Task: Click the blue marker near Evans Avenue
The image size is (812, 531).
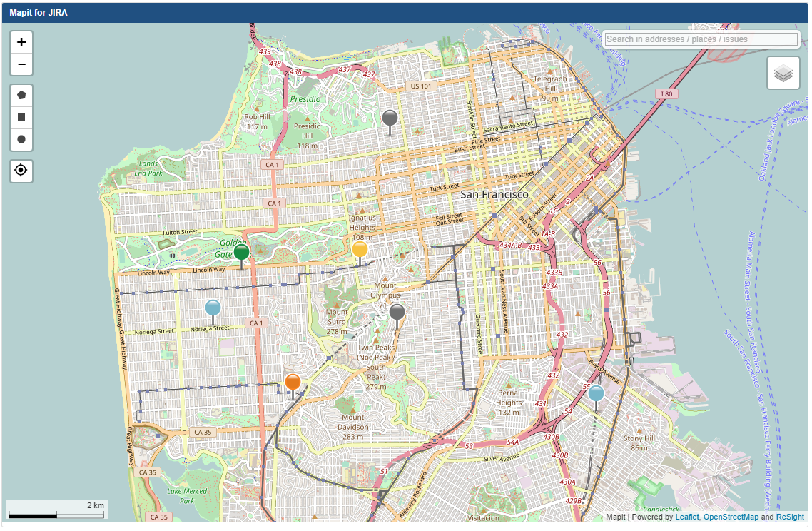Action: 596,393
